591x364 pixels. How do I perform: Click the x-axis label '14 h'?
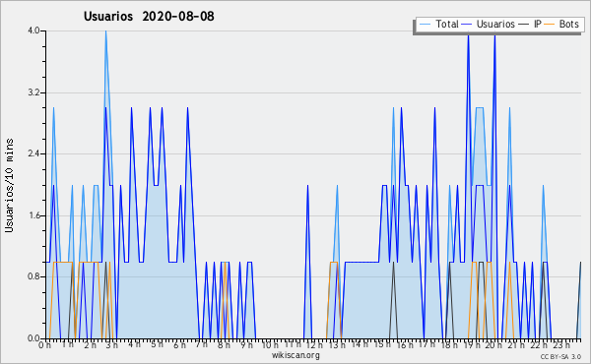[x=361, y=344]
